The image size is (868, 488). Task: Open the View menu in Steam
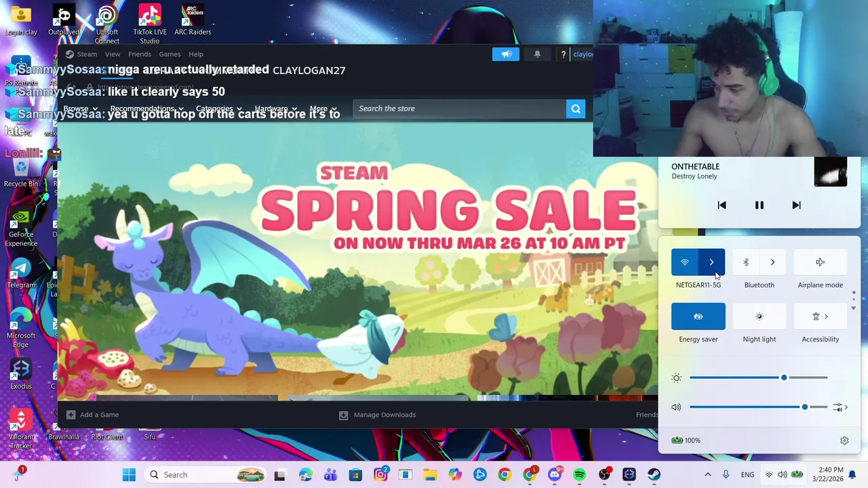point(113,54)
